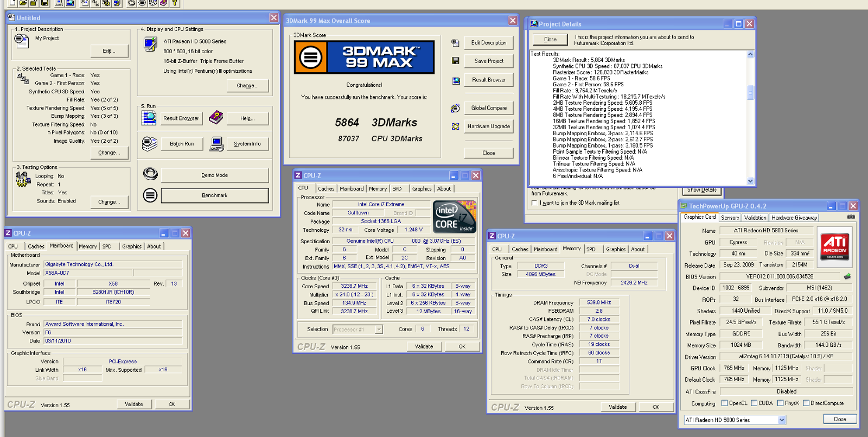Screen dimensions: 868x437
Task: Click the question mark help icon in top toolbar
Action: click(175, 3)
